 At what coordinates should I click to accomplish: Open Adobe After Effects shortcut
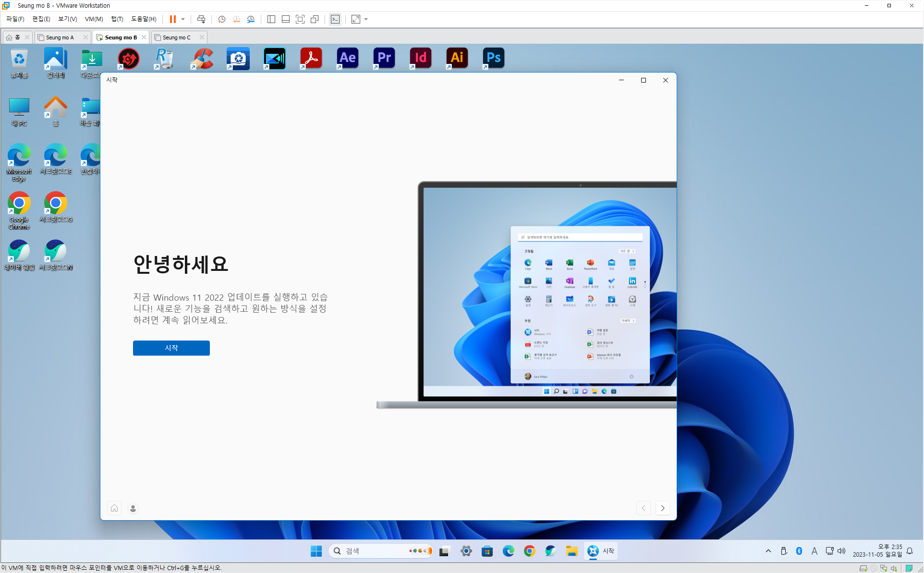[x=347, y=58]
